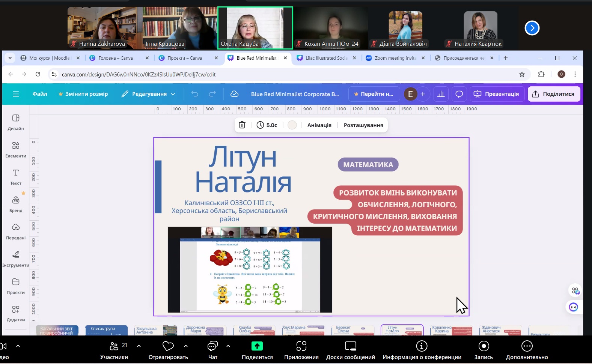Viewport: 592px width, 364px height.
Task: Open the slide background color swatch
Action: coord(292,125)
